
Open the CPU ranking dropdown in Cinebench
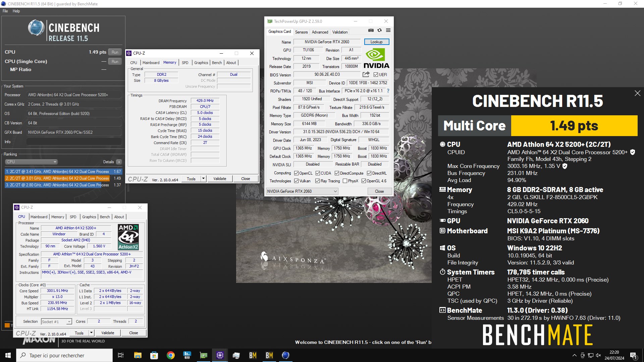pos(31,162)
